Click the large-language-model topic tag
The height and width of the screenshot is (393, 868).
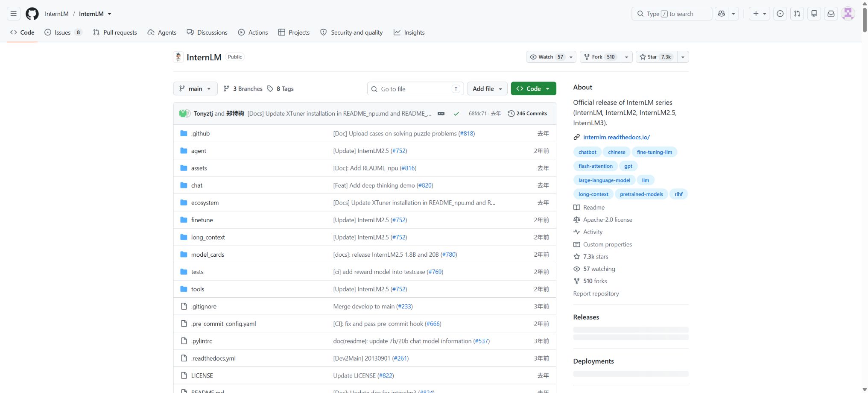[x=604, y=180]
